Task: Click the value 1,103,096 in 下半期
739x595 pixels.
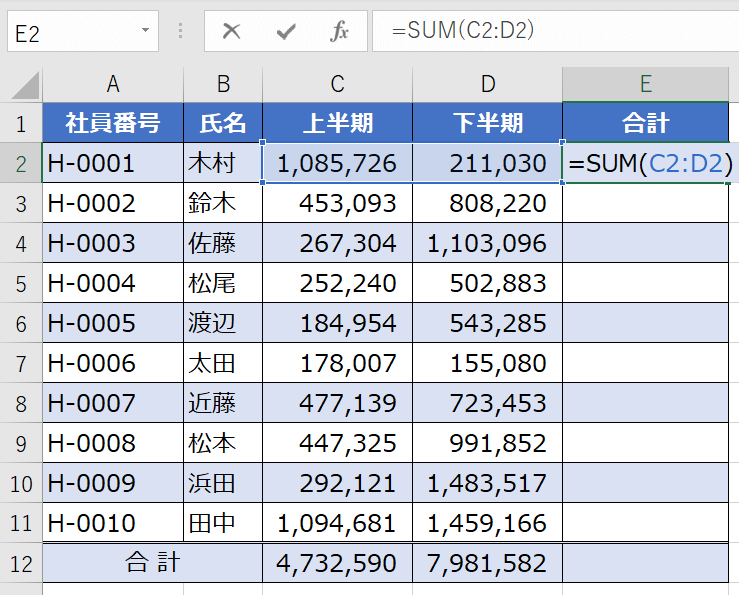Action: click(x=487, y=243)
